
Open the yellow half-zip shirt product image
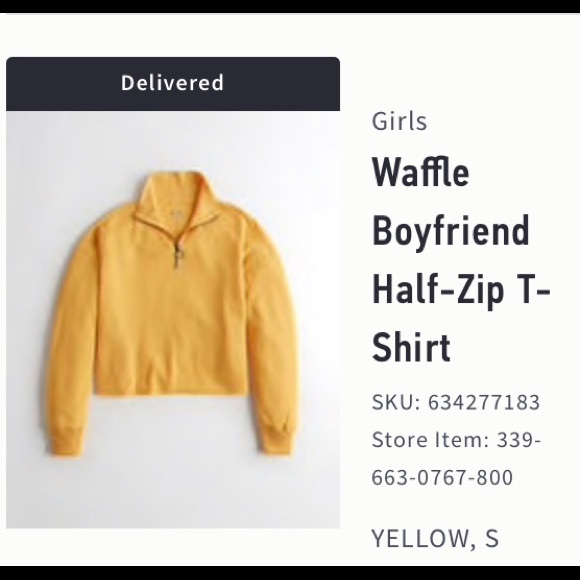tap(173, 320)
